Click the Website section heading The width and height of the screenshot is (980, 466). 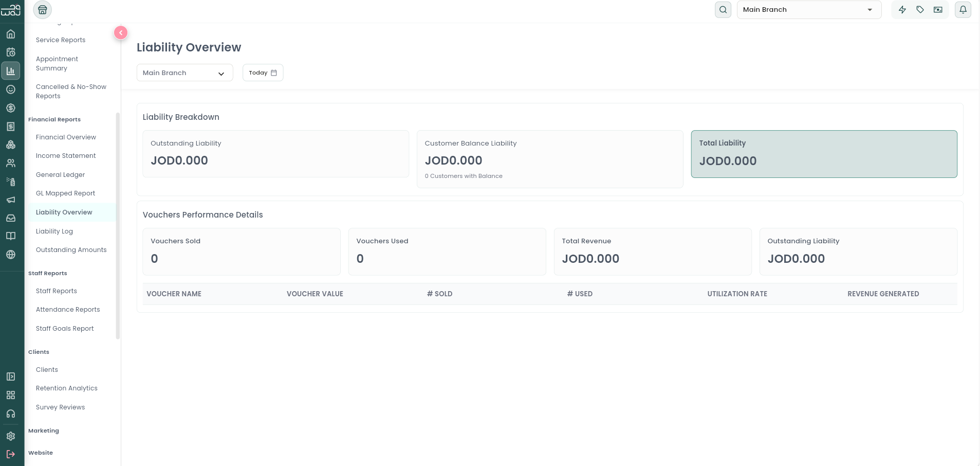coord(41,453)
